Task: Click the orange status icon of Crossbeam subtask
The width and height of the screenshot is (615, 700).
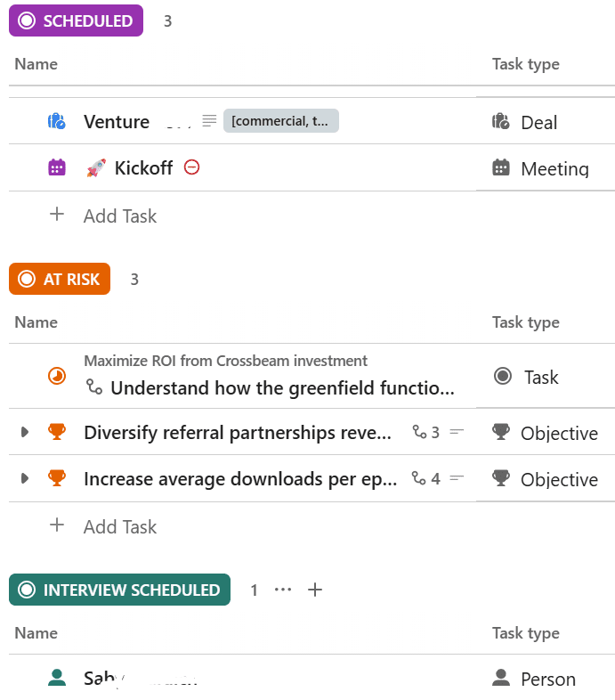Action: pyautogui.click(x=57, y=377)
